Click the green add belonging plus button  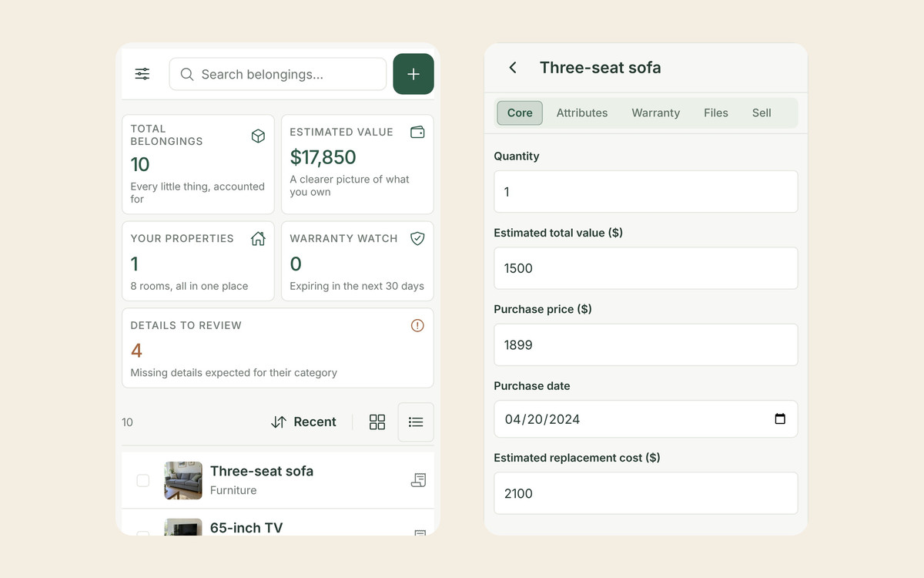413,74
